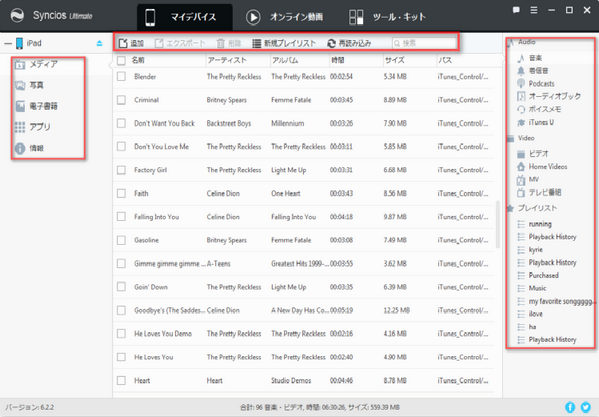The height and width of the screenshot is (417, 599).
Task: Check the box for Don't Want You Back
Action: pyautogui.click(x=121, y=123)
